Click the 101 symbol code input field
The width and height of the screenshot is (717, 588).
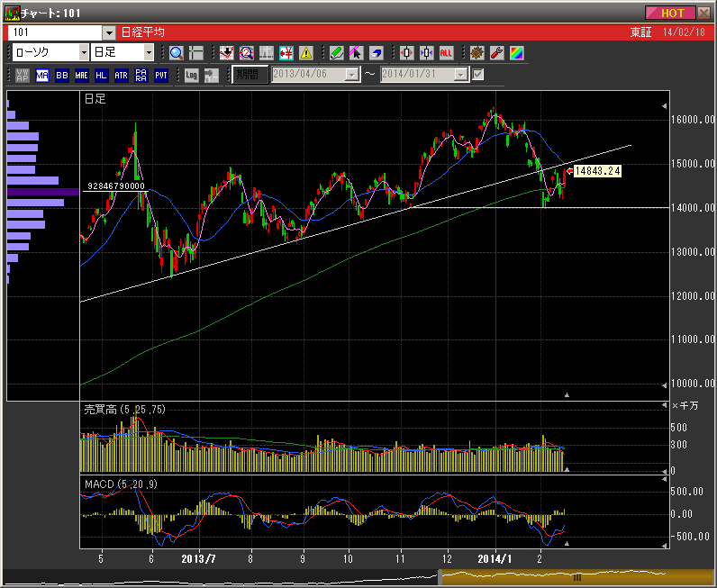(54, 32)
